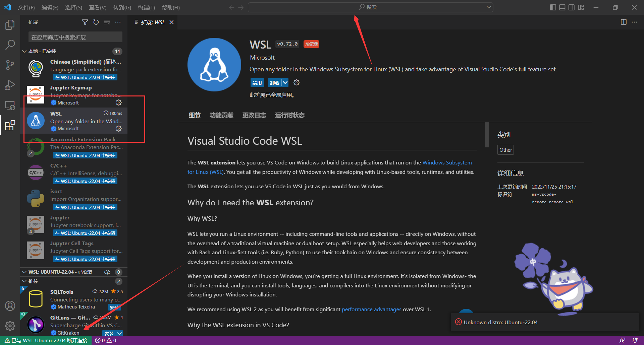Switch to Changelog tab
The image size is (644, 345).
254,115
